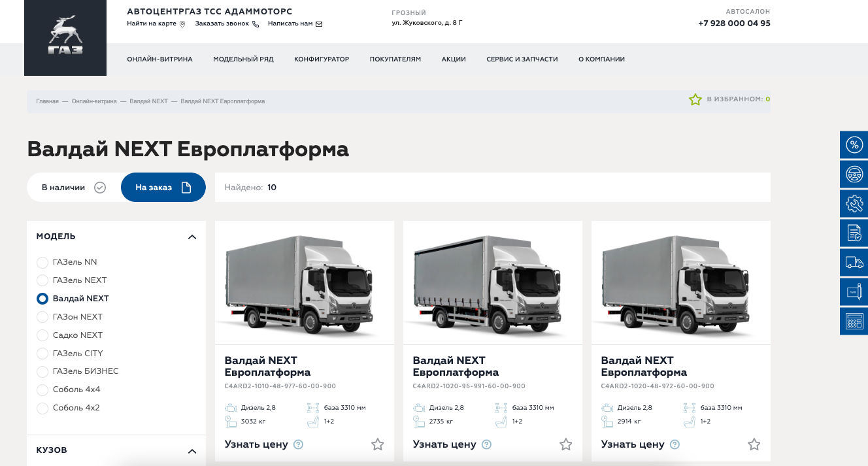868x466 pixels.
Task: Add truck C4ARD2-1020-48-972 to favorites star
Action: coord(754,444)
